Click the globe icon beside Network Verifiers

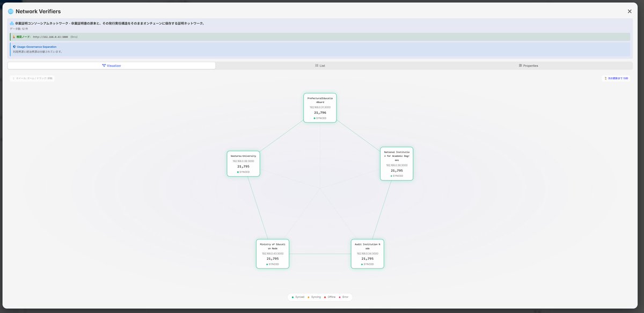click(x=10, y=11)
